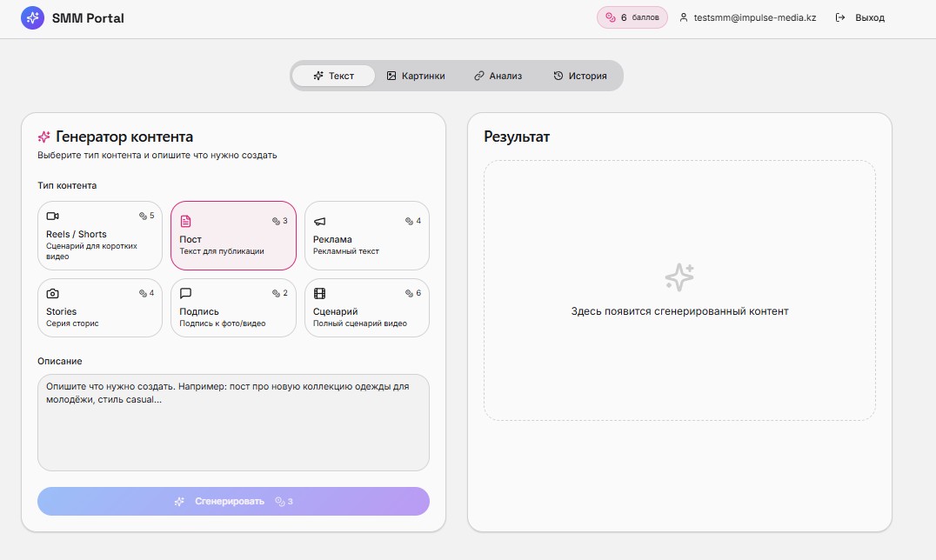The height and width of the screenshot is (560, 936).
Task: Click the SMM Portal sparkle logo icon
Action: coord(32,17)
